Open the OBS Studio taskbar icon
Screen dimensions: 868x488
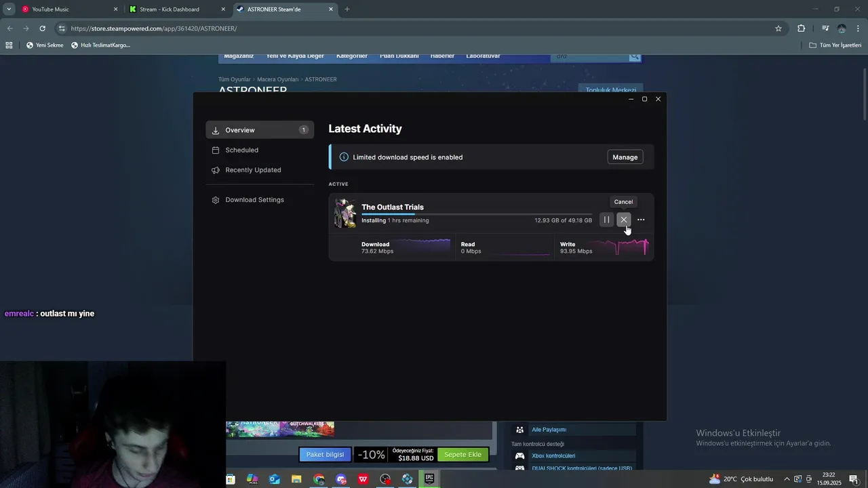pyautogui.click(x=385, y=479)
